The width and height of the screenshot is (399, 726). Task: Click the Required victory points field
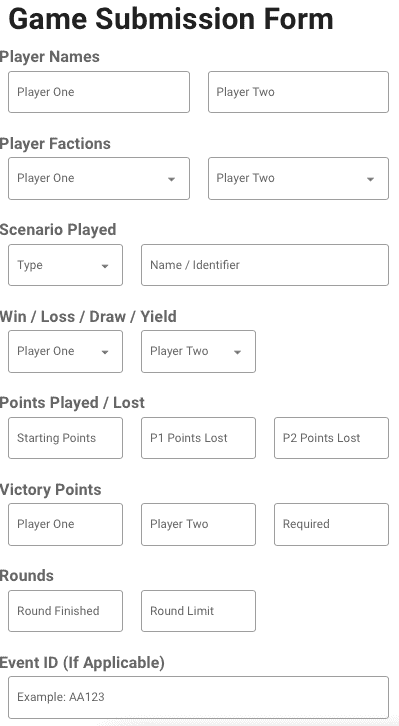tap(331, 524)
